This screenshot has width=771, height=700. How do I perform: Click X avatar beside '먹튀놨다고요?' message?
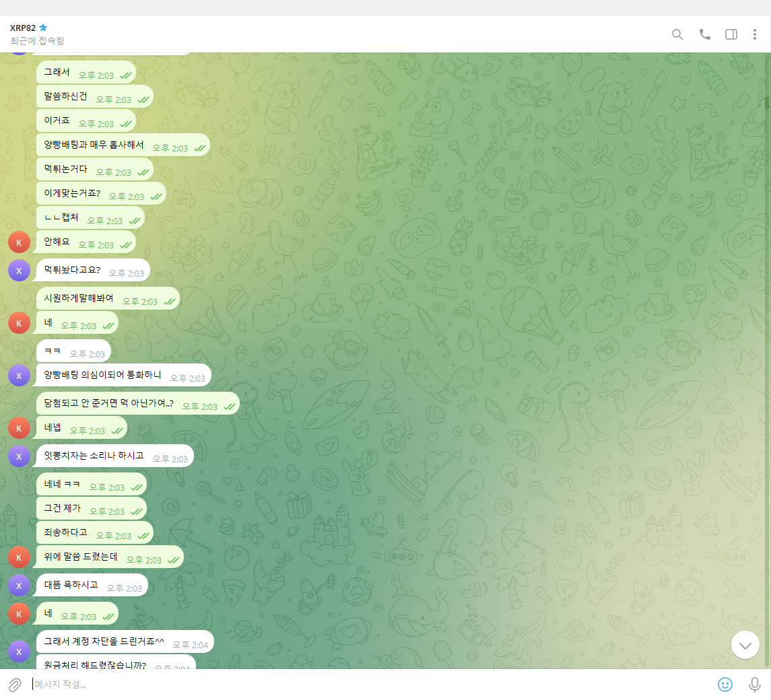tap(19, 271)
